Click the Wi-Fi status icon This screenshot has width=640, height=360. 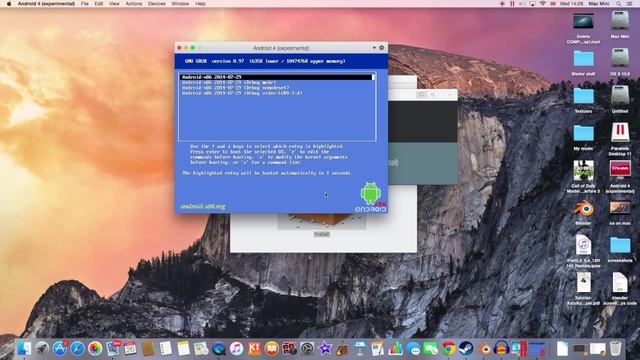pyautogui.click(x=542, y=4)
